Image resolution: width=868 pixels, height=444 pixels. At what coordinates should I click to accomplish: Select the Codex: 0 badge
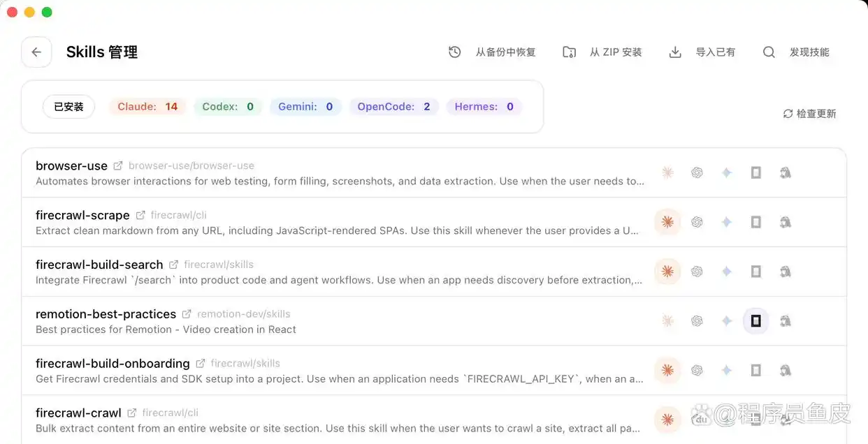[228, 107]
